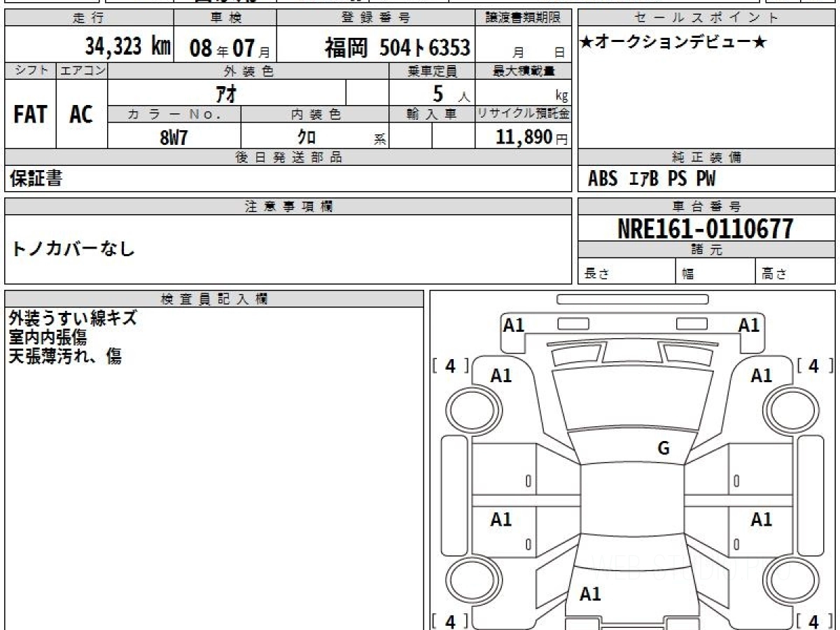The image size is (840, 630).
Task: Click the [4] rating beside the rear-right wheel
Action: (x=813, y=621)
